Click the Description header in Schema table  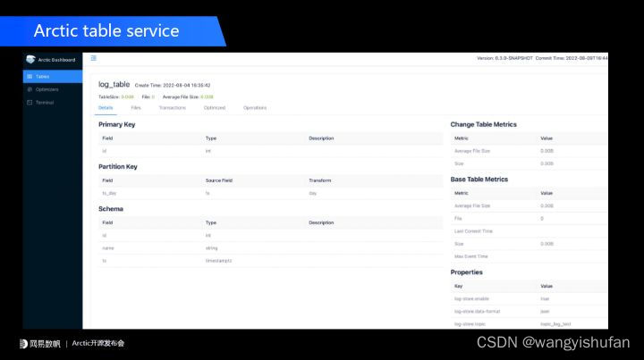click(x=321, y=222)
